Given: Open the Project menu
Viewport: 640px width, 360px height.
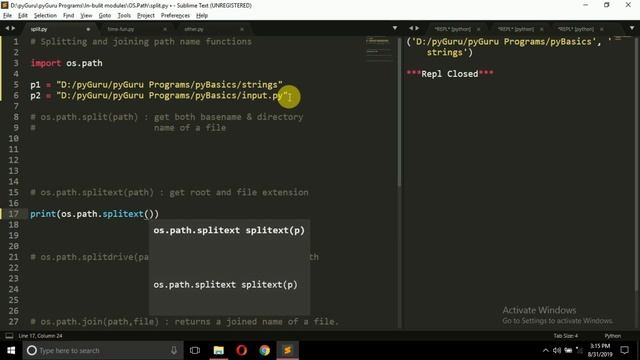Looking at the screenshot, I should [146, 16].
